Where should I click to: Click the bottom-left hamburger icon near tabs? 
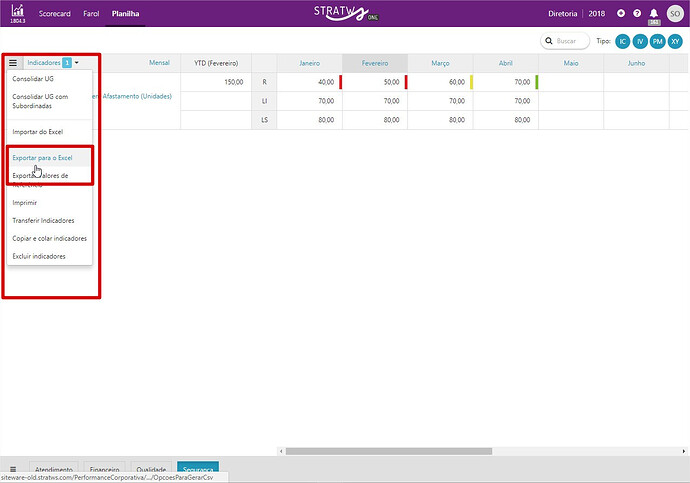tap(13, 468)
